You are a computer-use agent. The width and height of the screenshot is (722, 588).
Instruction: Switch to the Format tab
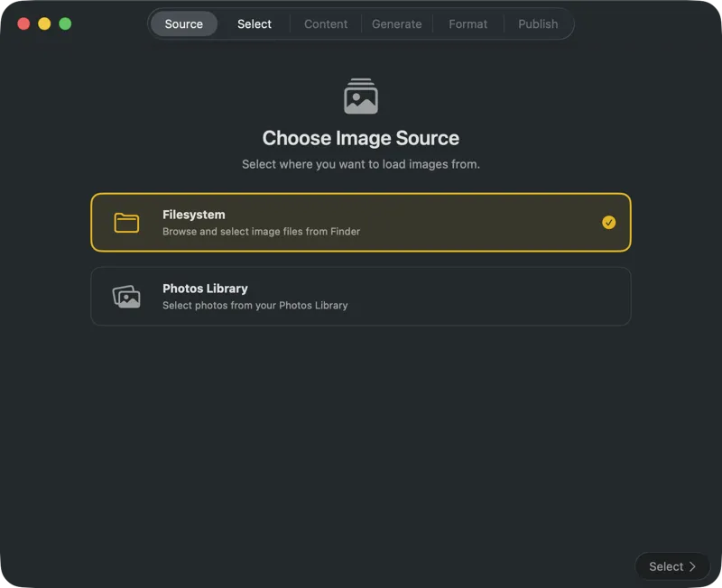(x=467, y=24)
